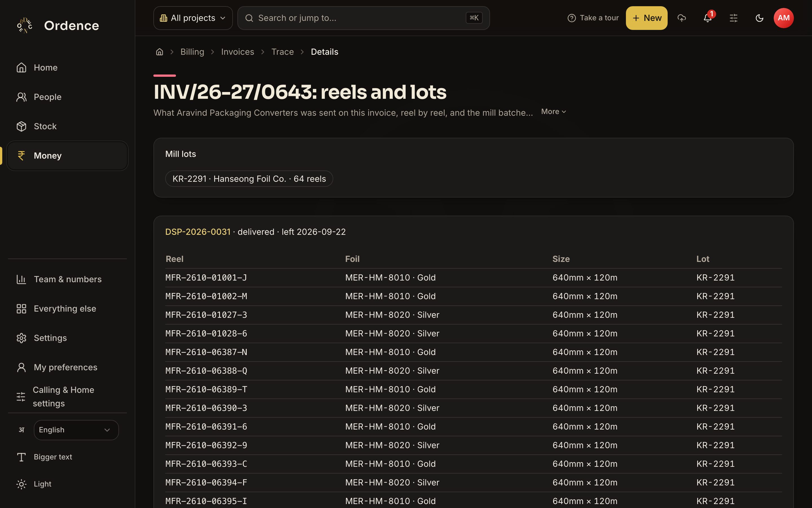This screenshot has height=508, width=812.
Task: Open Team & numbers
Action: tap(67, 279)
